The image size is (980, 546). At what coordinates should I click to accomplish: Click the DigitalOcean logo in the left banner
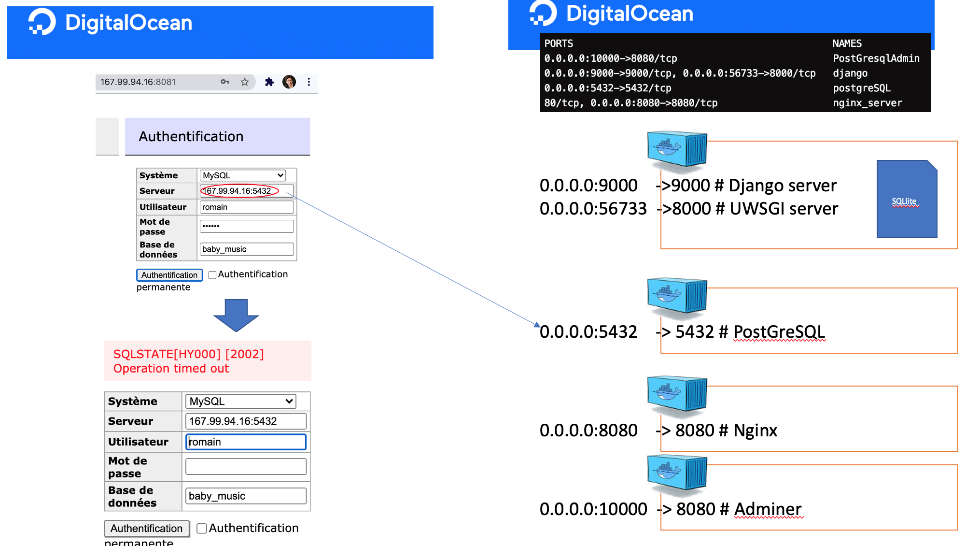pos(110,23)
